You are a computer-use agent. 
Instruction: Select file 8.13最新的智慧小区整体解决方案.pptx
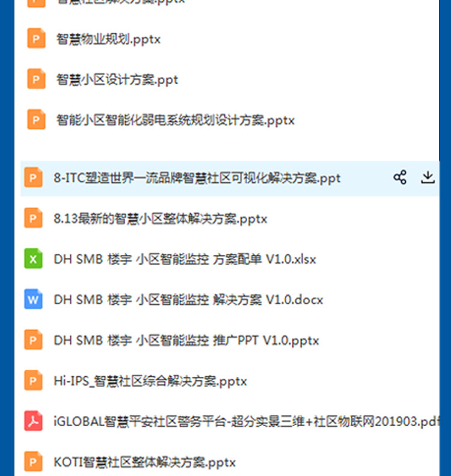(x=161, y=219)
